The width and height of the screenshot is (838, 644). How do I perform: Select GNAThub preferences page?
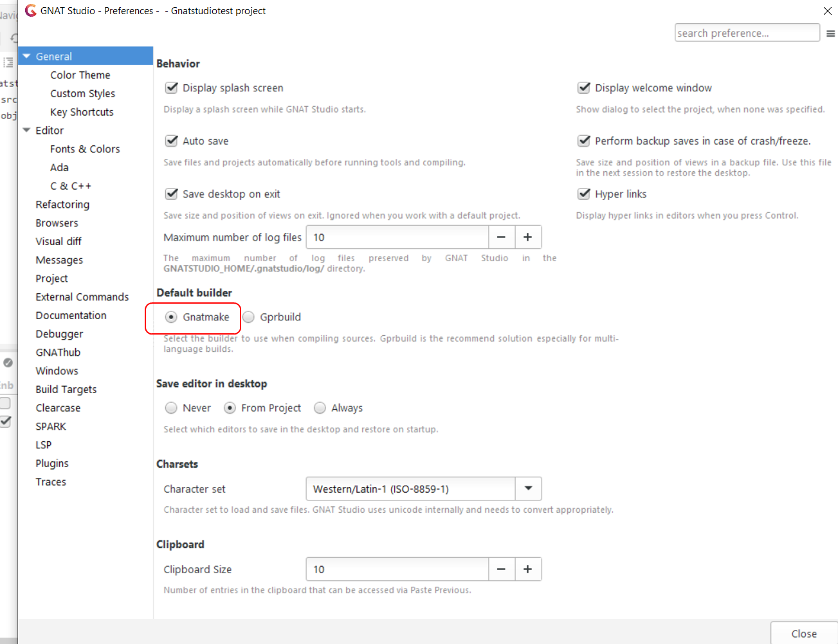coord(58,353)
